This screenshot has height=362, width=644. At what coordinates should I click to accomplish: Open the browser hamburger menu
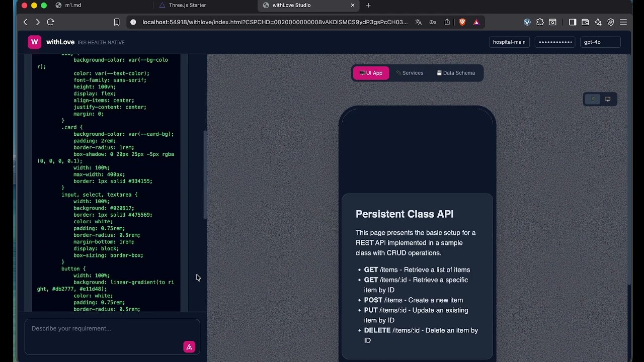coord(623,22)
